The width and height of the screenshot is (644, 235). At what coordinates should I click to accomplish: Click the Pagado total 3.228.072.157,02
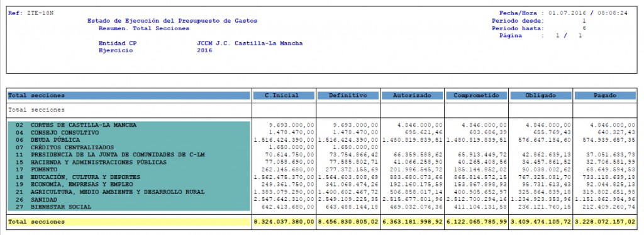604,222
